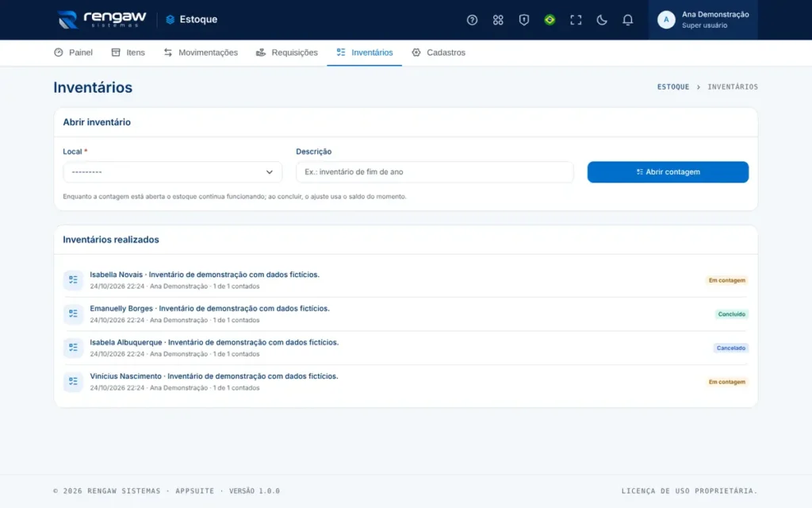Select the Inventários tab
Image resolution: width=812 pixels, height=508 pixels.
point(365,52)
